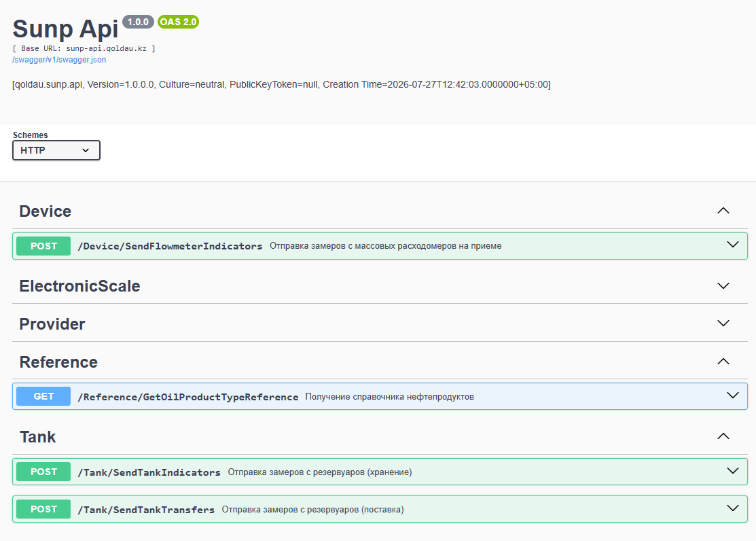Viewport: 756px width, 541px height.
Task: Click the Schemes label
Action: tap(31, 135)
